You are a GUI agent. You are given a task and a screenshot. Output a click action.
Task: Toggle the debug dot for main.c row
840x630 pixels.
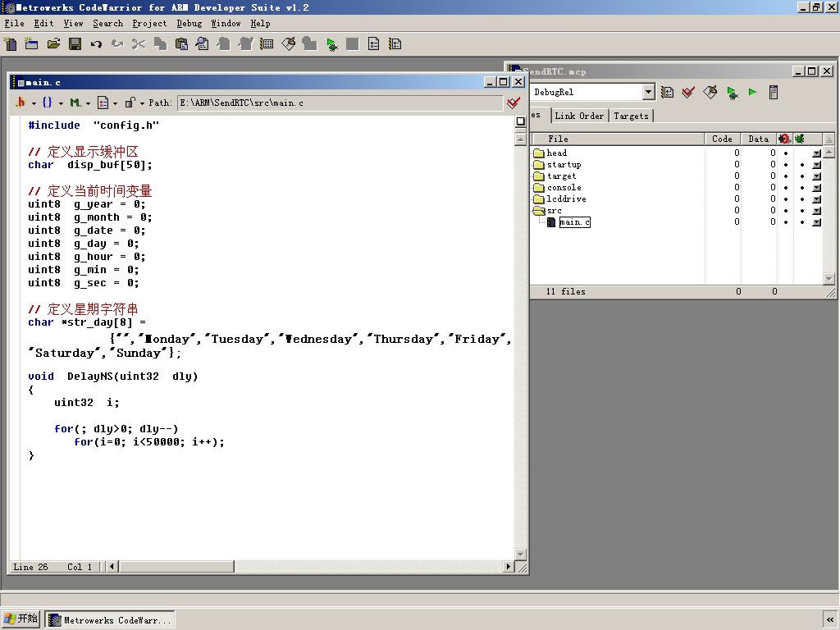pyautogui.click(x=802, y=221)
